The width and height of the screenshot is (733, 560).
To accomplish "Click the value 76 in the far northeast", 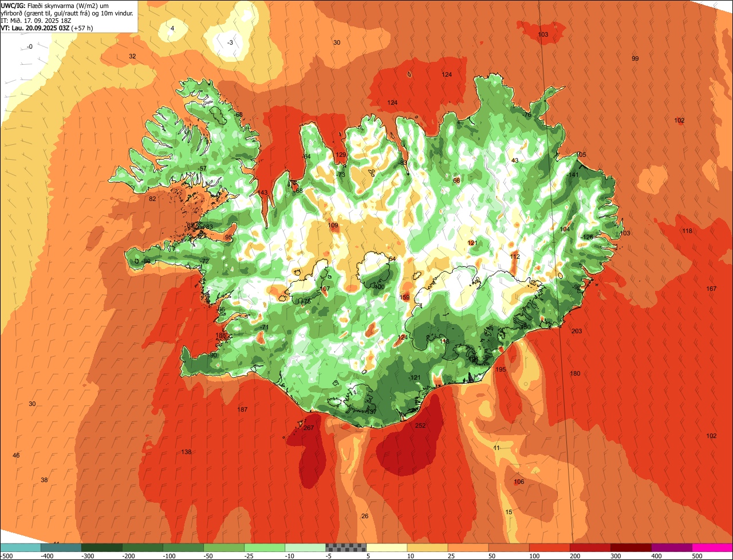I will coord(527,116).
